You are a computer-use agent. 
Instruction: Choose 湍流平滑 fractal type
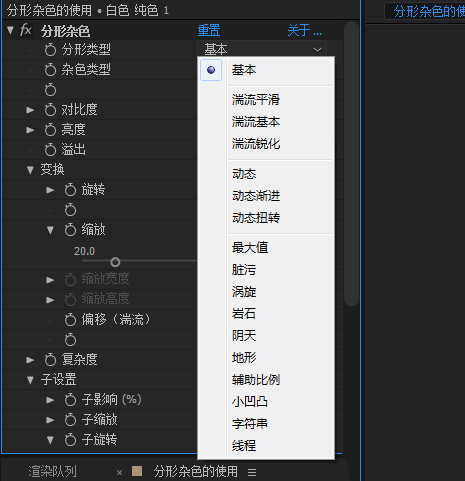pyautogui.click(x=256, y=100)
